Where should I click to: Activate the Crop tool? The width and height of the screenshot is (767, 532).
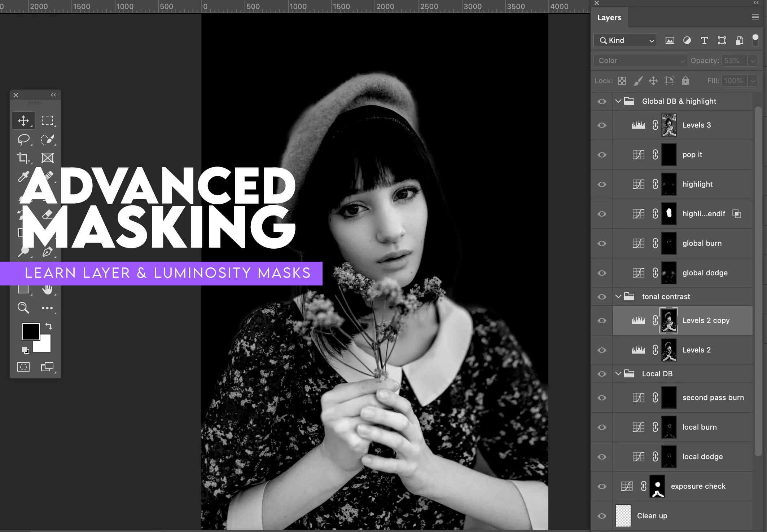point(23,158)
